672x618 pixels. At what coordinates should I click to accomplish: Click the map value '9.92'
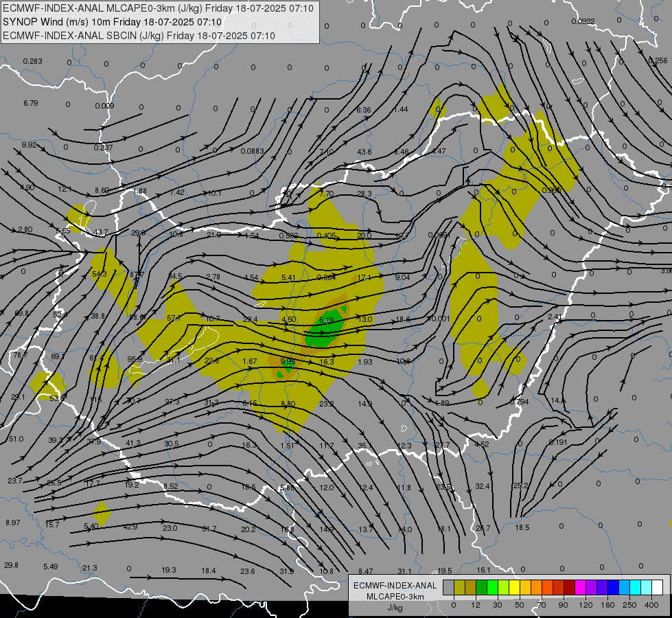pos(29,145)
